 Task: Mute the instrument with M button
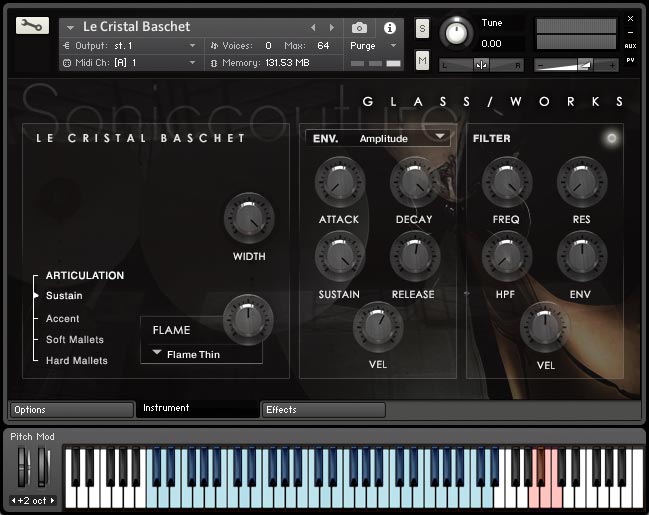[422, 60]
